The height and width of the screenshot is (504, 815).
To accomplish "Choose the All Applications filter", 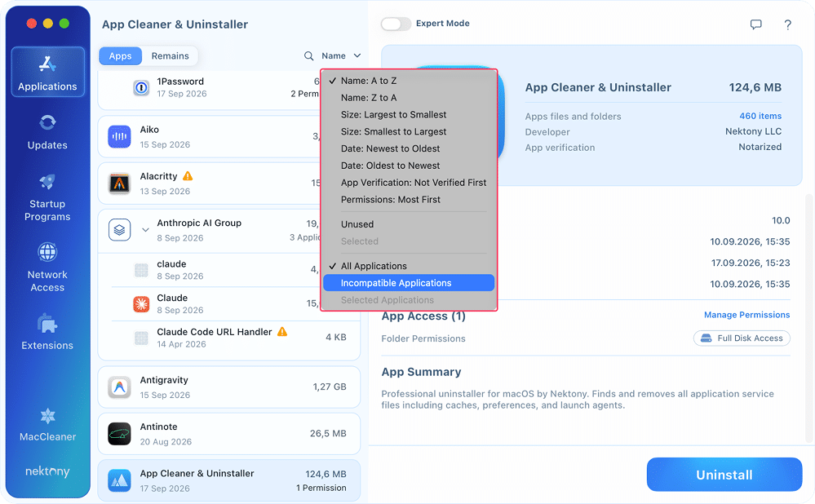I will pos(409,266).
